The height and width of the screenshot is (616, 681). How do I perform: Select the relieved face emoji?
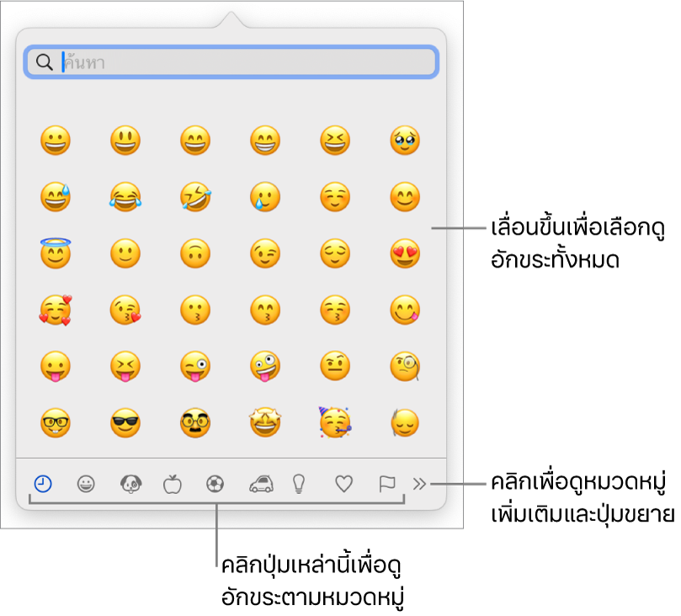coord(335,253)
